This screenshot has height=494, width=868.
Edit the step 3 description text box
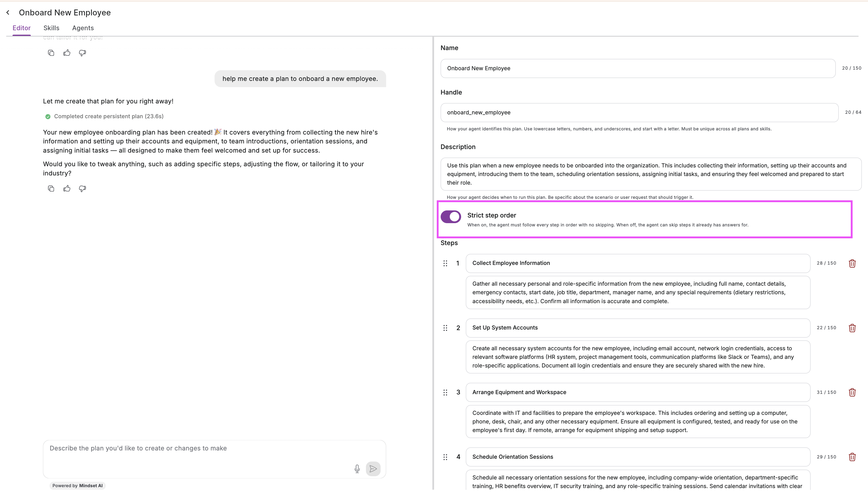[638, 421]
